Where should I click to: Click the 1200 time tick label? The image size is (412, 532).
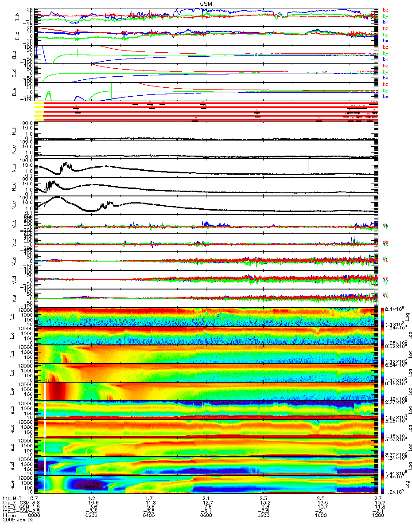pos(377,516)
